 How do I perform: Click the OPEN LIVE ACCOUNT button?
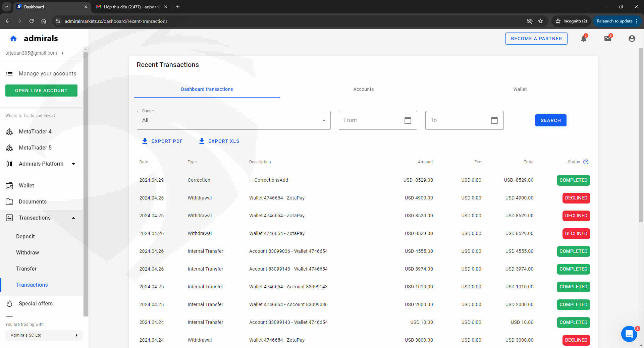click(x=41, y=91)
